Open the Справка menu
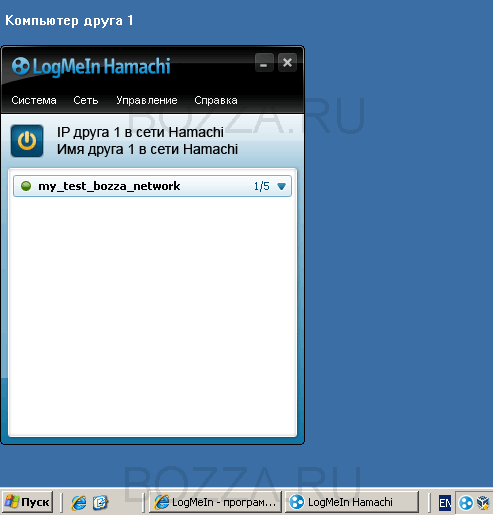The height and width of the screenshot is (515, 493). coord(216,100)
